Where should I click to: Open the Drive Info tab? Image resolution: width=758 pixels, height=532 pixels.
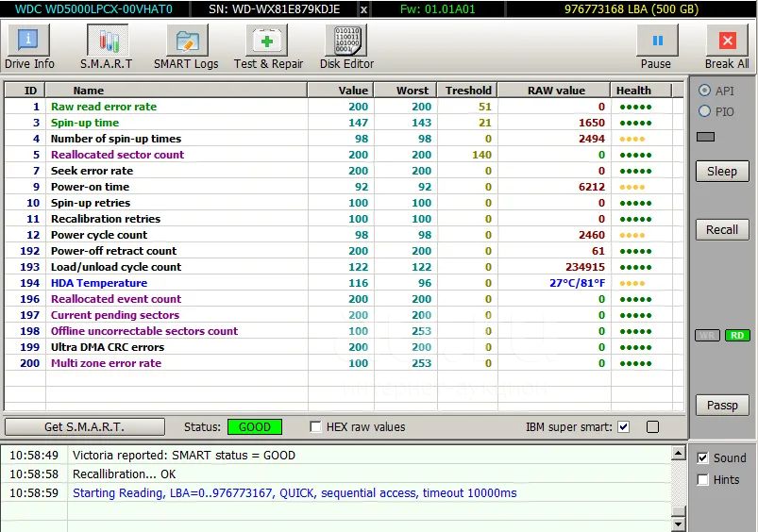(x=29, y=47)
